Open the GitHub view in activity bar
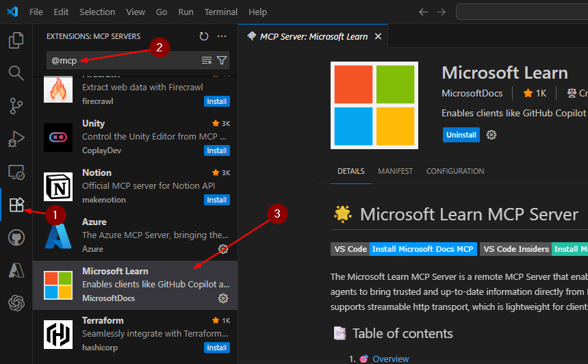 pos(16,237)
